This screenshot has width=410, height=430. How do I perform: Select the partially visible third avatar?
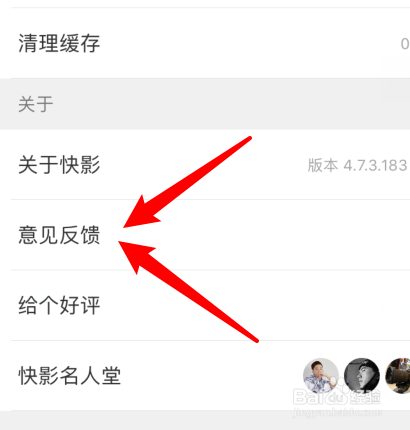398,376
